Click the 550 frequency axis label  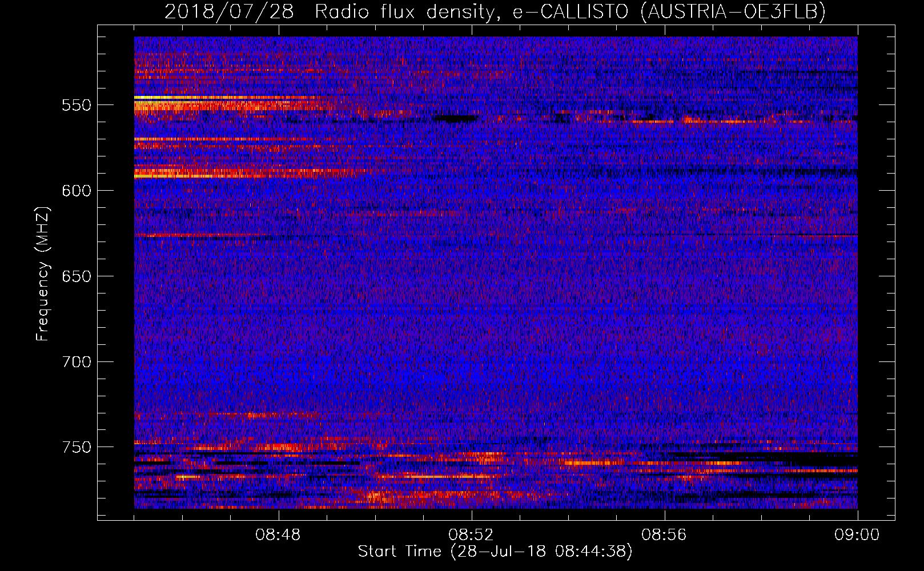[x=77, y=105]
